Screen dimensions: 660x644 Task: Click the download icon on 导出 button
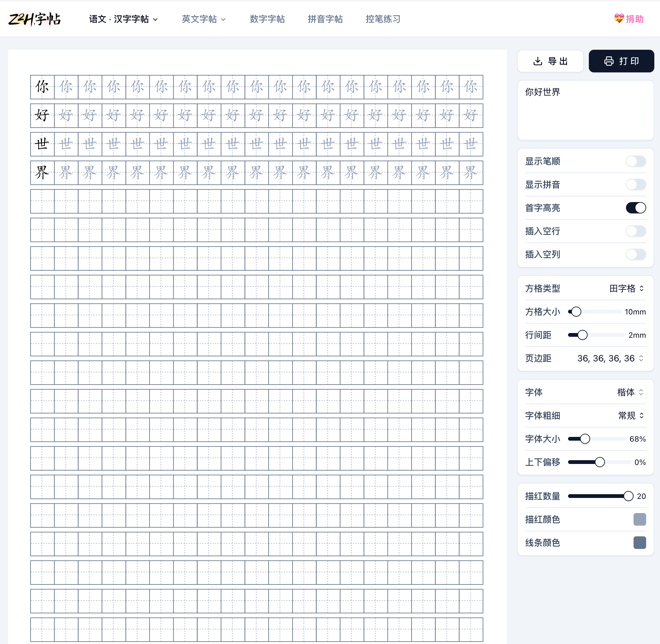pyautogui.click(x=538, y=61)
